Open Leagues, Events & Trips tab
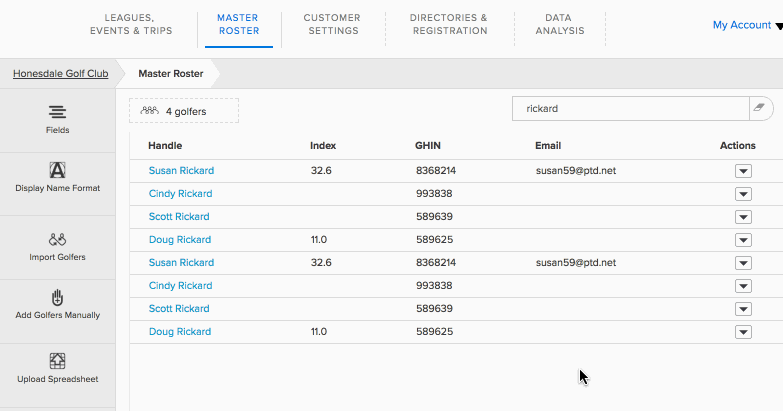The image size is (783, 411). click(x=131, y=24)
